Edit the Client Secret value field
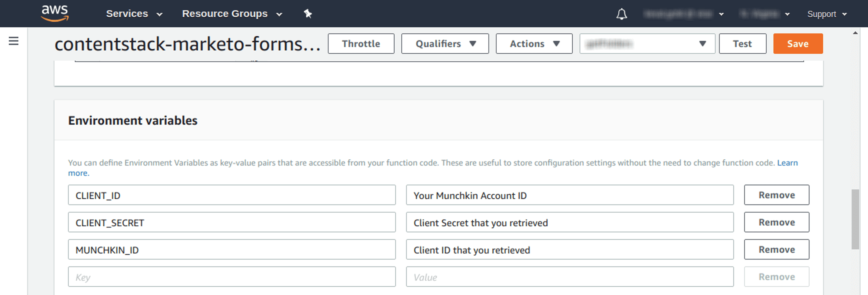868x295 pixels. tap(569, 222)
